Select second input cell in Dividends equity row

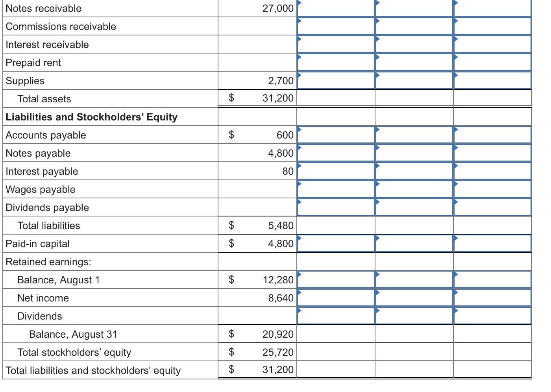click(414, 316)
